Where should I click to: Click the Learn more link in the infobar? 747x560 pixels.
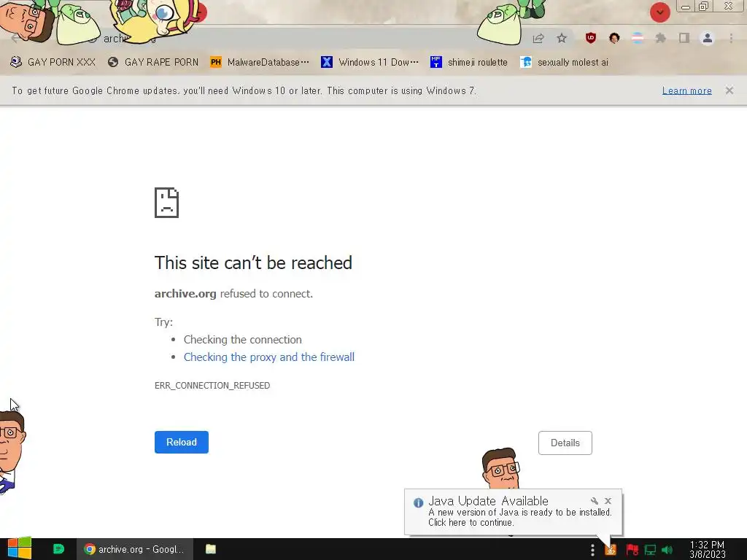click(x=687, y=91)
